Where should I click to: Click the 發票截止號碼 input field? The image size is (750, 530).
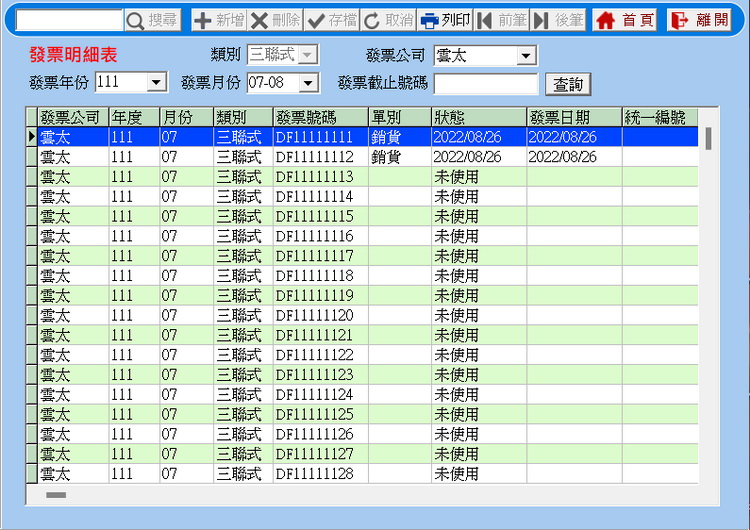coord(485,84)
